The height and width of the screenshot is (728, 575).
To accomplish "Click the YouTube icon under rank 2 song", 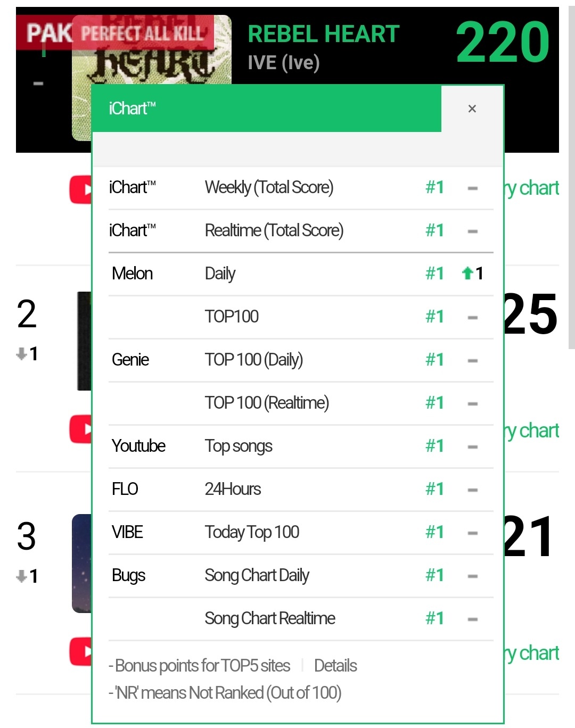I will click(x=80, y=429).
